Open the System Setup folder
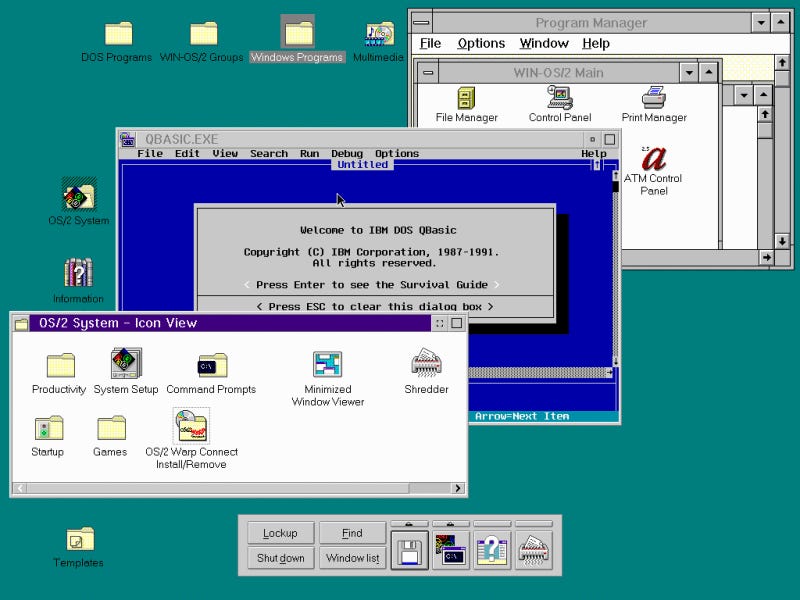This screenshot has height=600, width=800. click(125, 365)
